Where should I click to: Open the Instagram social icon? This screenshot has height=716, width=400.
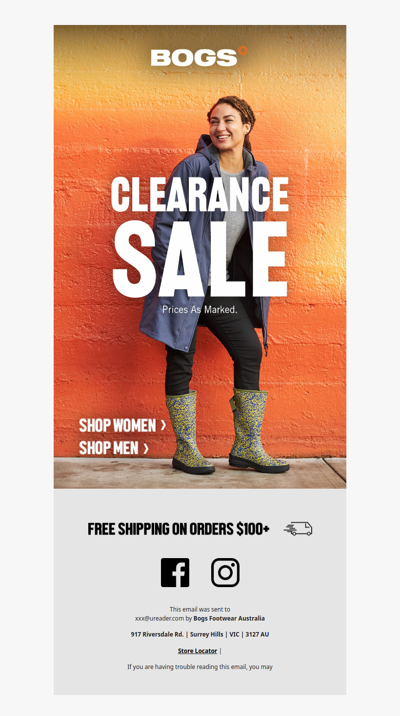click(x=225, y=572)
